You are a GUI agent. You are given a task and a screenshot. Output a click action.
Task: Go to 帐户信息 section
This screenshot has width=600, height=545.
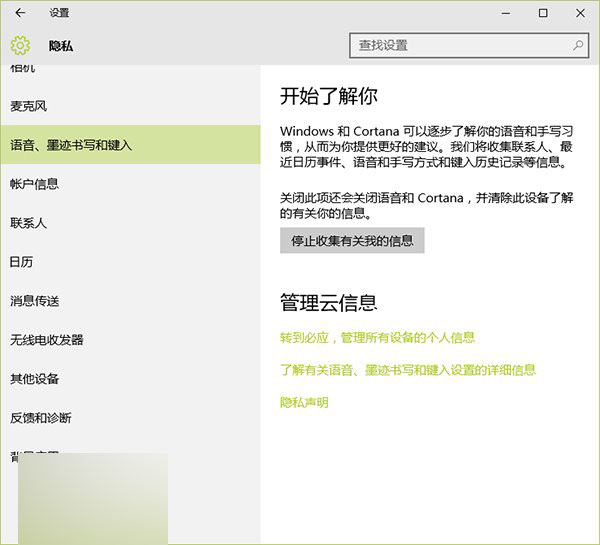[35, 184]
